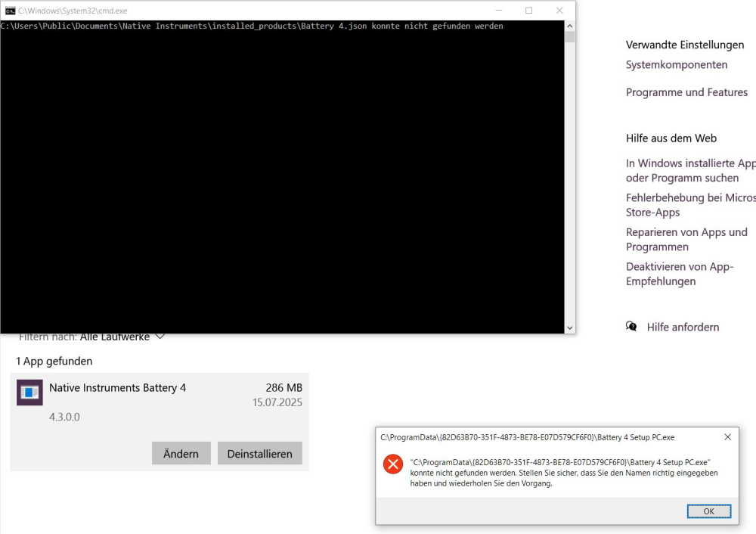
Task: Close the cmd.exe window
Action: pos(559,10)
